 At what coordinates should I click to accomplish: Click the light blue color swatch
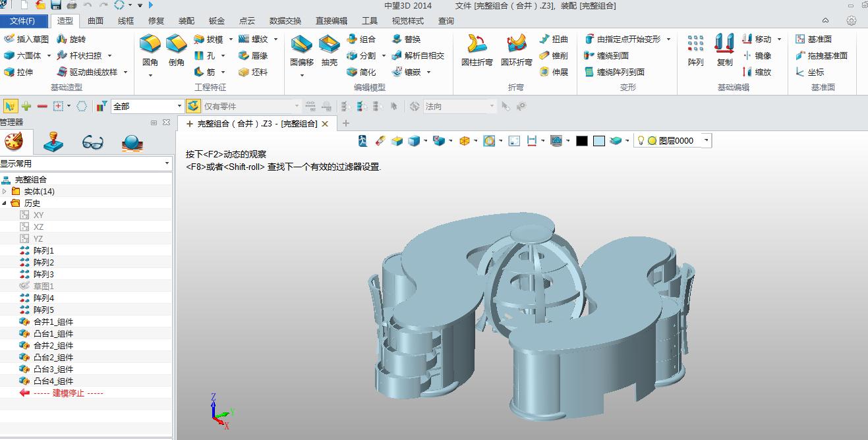coord(598,141)
